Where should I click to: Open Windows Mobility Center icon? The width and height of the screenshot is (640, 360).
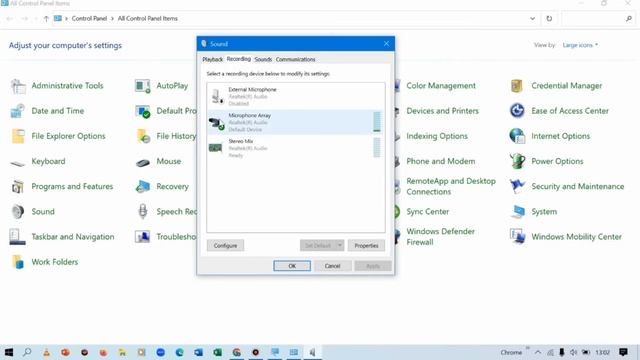click(517, 237)
